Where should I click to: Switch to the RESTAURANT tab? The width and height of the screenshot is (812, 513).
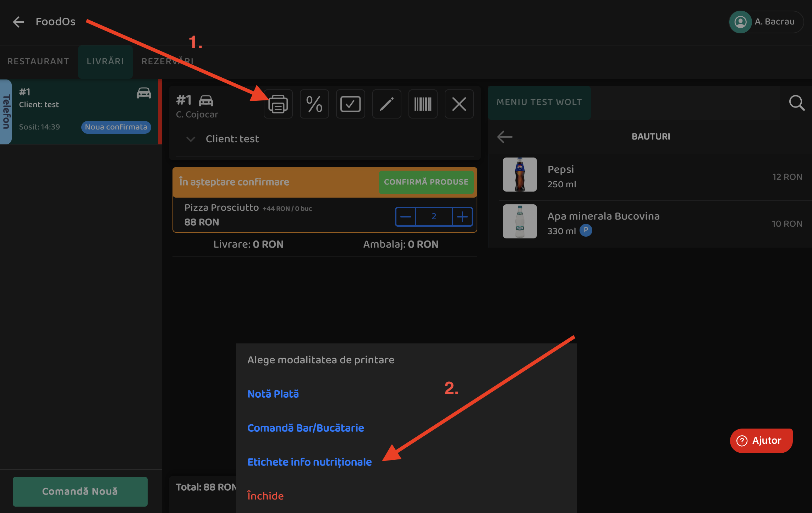[x=38, y=61]
